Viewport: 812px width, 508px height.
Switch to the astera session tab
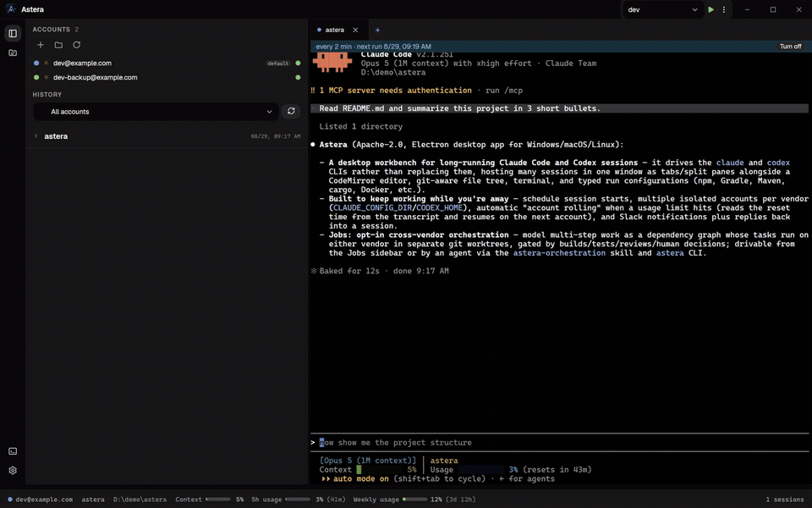335,30
